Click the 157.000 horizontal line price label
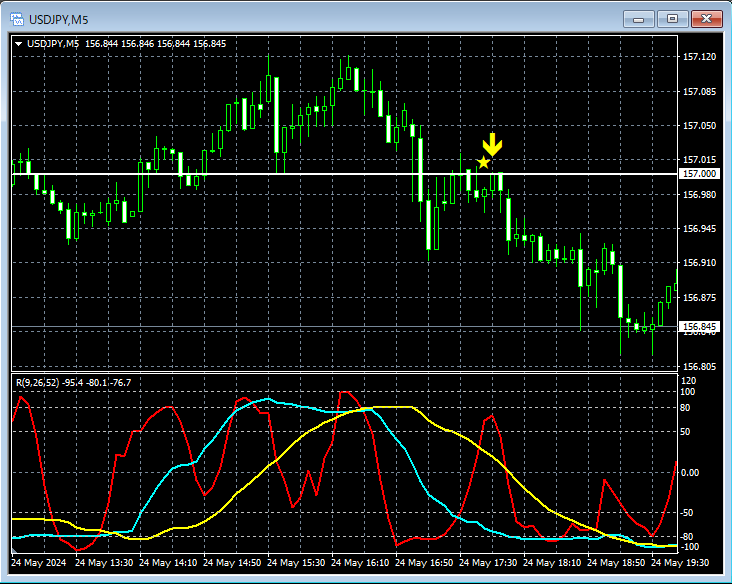 click(698, 174)
